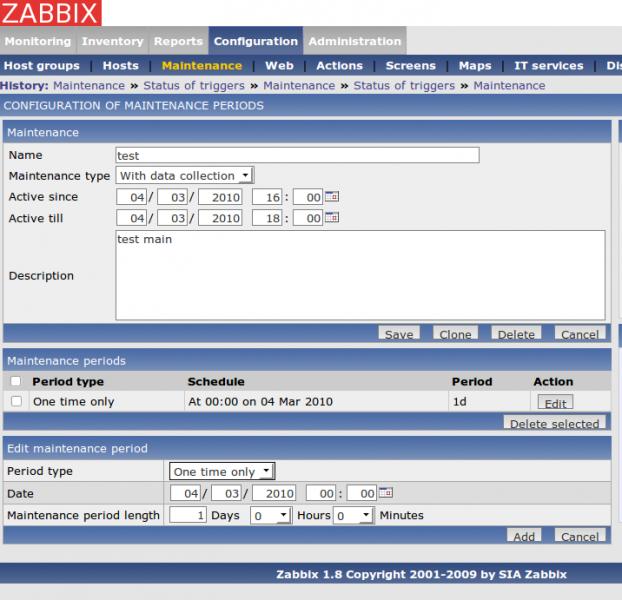Check the One time only period row

pyautogui.click(x=15, y=401)
